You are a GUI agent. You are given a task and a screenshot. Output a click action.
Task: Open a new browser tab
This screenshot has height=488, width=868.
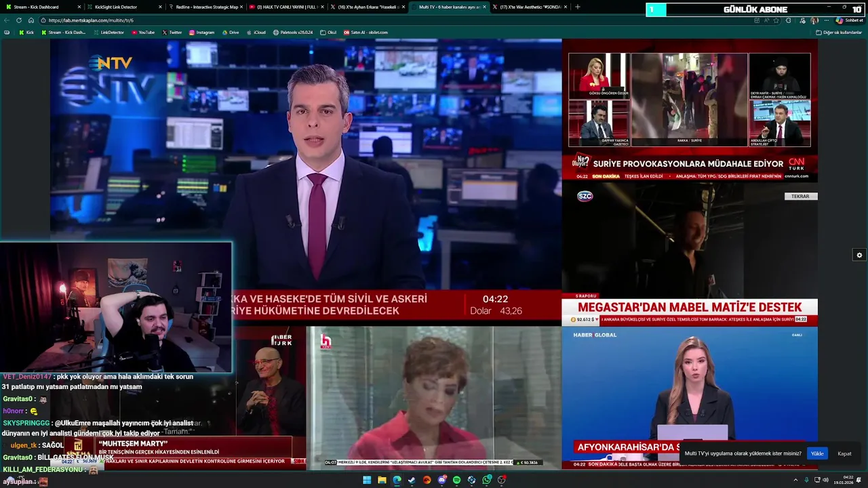(x=578, y=7)
